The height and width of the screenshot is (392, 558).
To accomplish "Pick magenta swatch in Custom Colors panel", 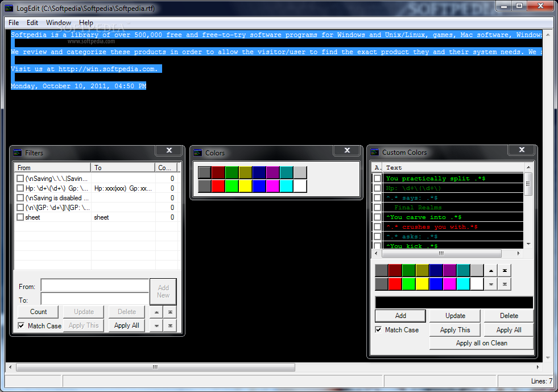I will click(x=449, y=284).
